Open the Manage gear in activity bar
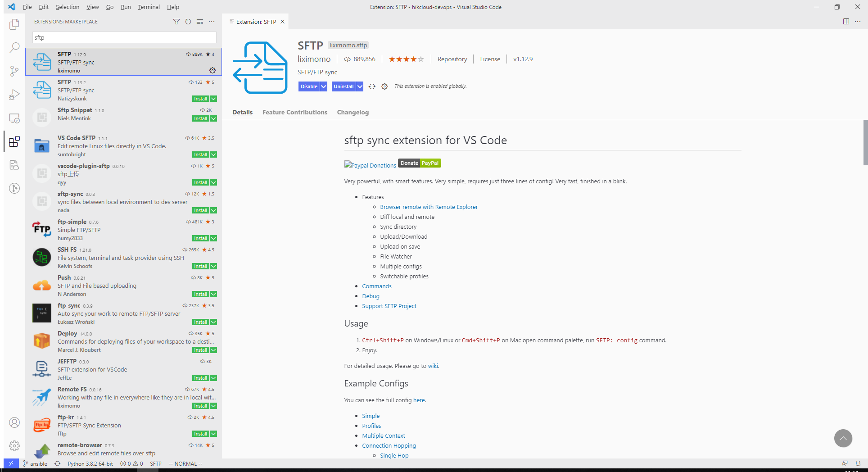Image resolution: width=868 pixels, height=472 pixels. point(14,446)
